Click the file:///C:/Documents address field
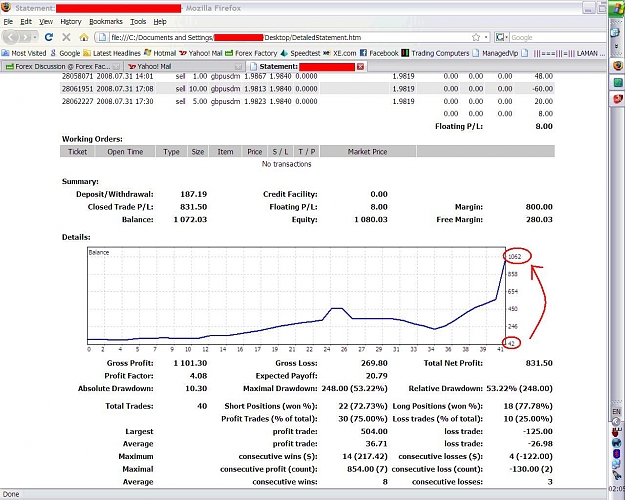The height and width of the screenshot is (500, 625). click(x=289, y=37)
